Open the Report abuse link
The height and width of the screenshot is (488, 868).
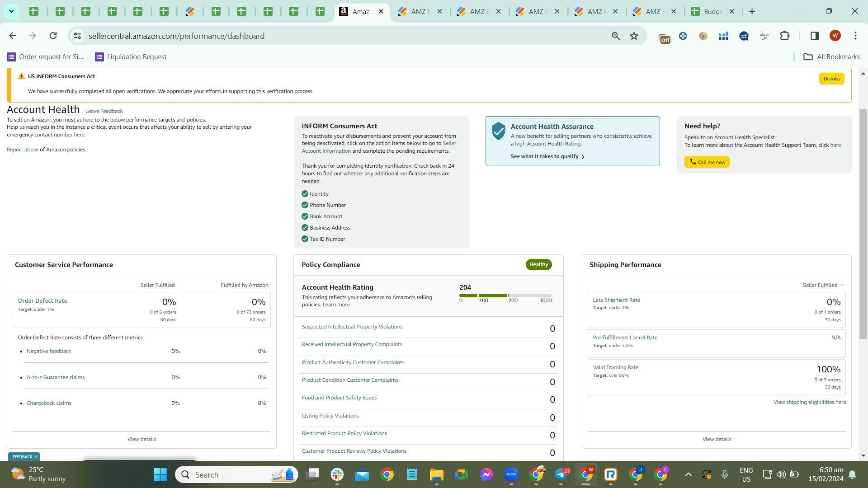[23, 150]
